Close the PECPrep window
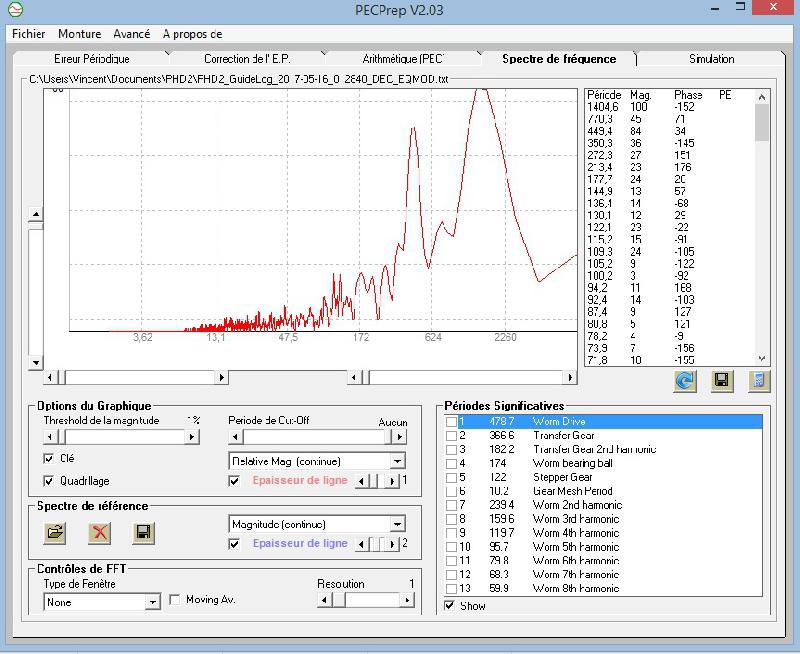800x654 pixels. click(773, 7)
